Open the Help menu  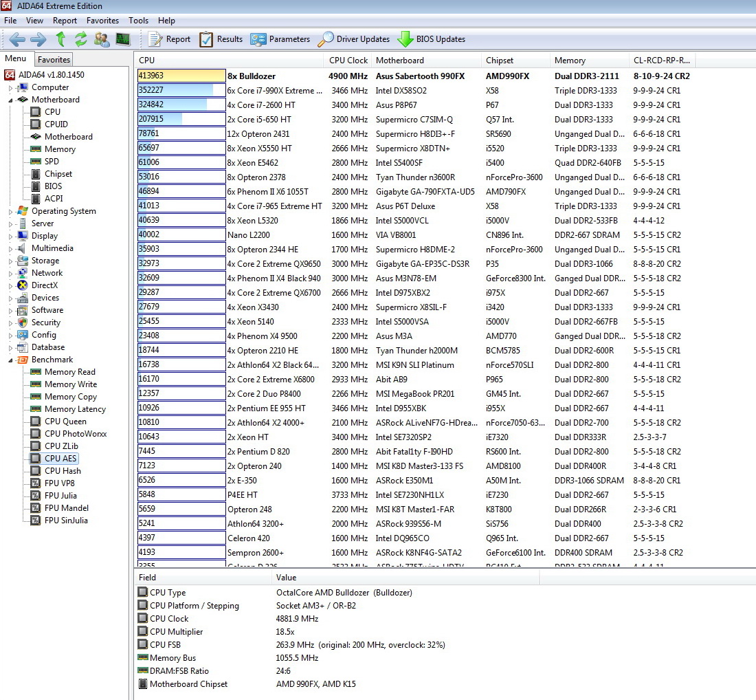point(166,20)
